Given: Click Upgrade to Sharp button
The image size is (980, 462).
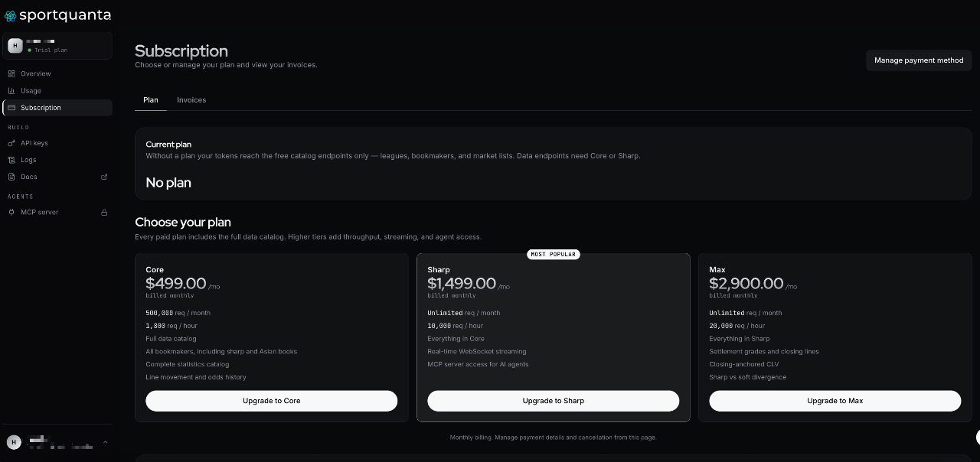Looking at the screenshot, I should 554,401.
